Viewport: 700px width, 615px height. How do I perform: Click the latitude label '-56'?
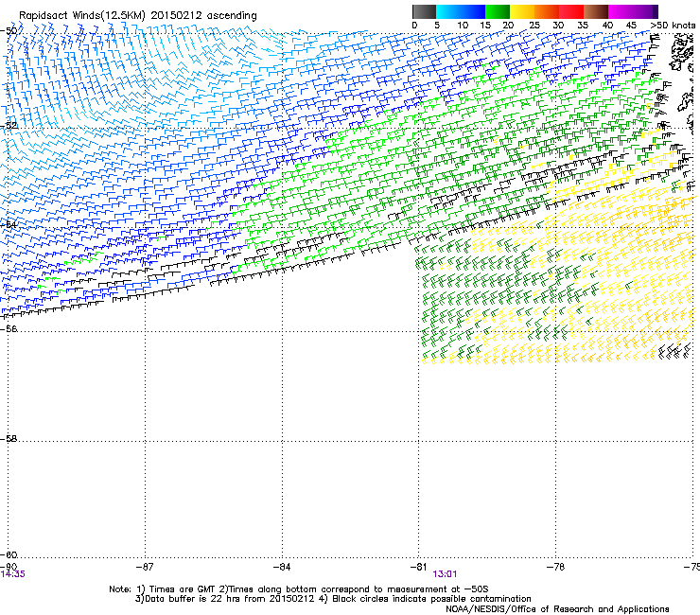click(x=9, y=328)
